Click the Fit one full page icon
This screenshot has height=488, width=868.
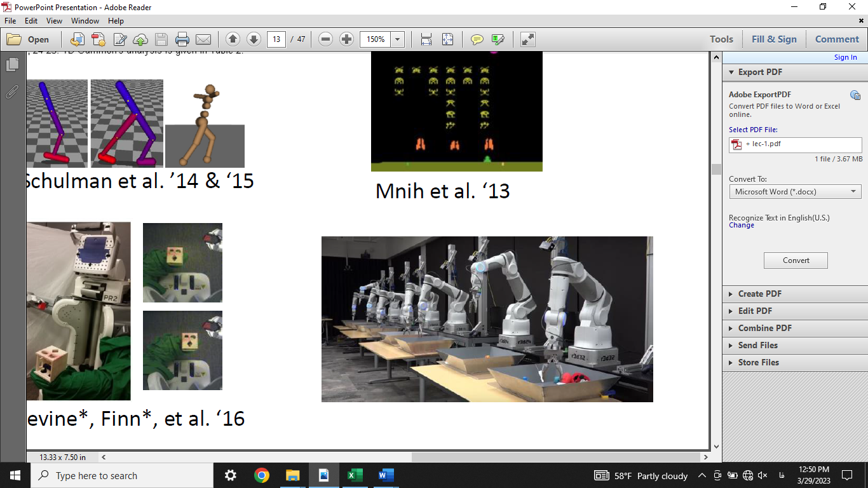tap(447, 39)
